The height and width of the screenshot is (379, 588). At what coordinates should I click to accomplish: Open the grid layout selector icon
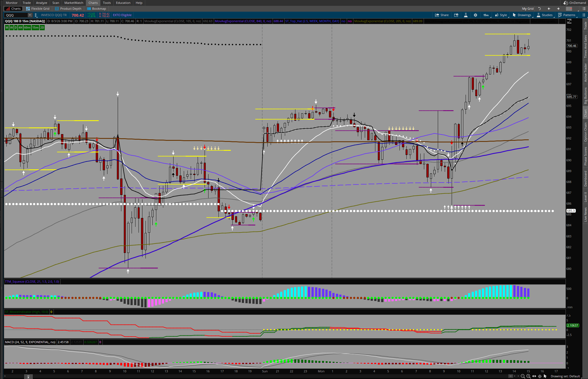(x=569, y=9)
